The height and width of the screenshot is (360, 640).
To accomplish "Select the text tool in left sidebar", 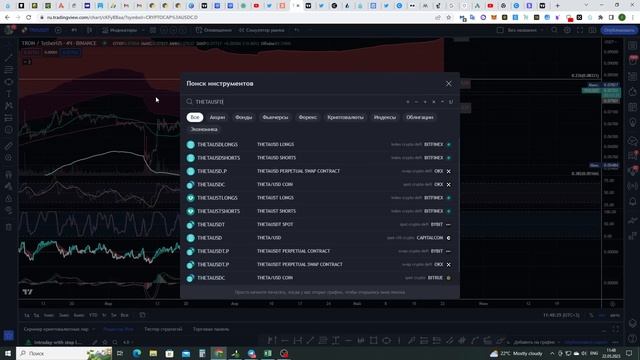I will click(x=9, y=94).
